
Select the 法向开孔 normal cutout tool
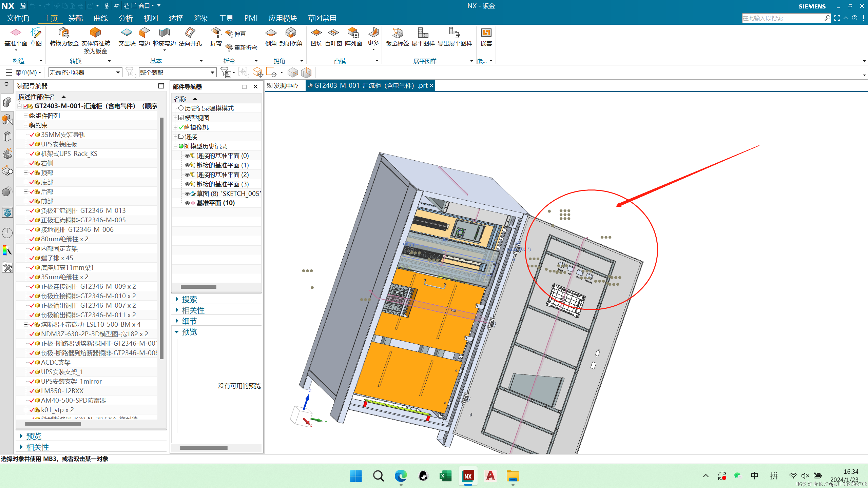190,37
